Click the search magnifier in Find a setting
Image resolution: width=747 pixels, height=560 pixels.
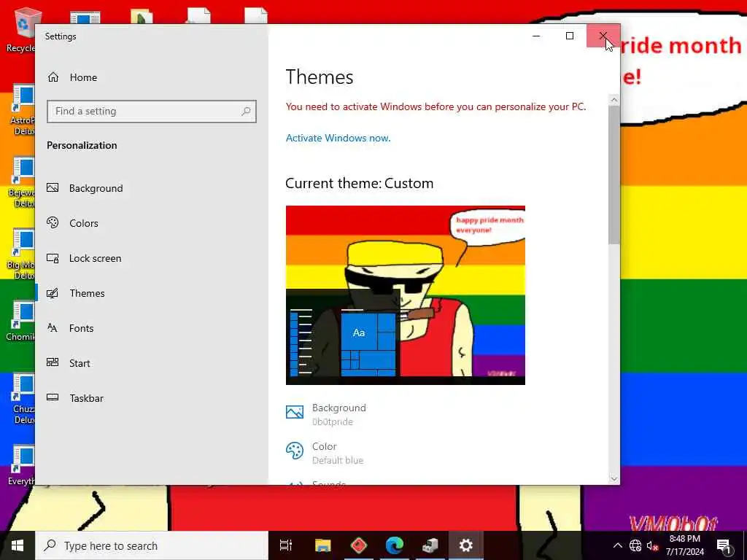click(246, 112)
